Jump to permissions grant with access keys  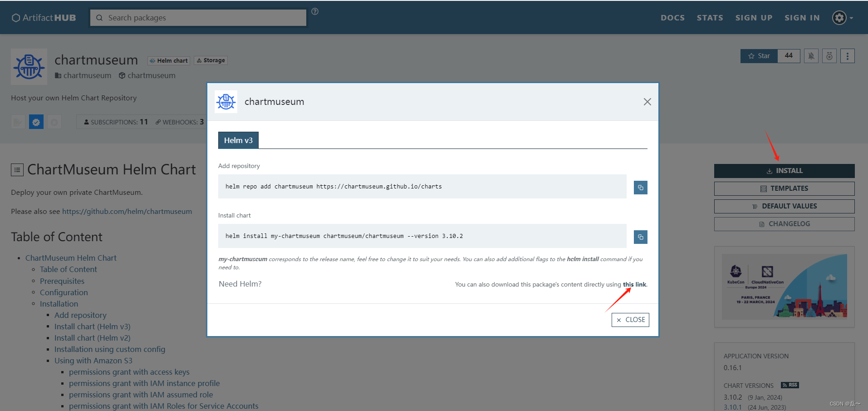(129, 372)
